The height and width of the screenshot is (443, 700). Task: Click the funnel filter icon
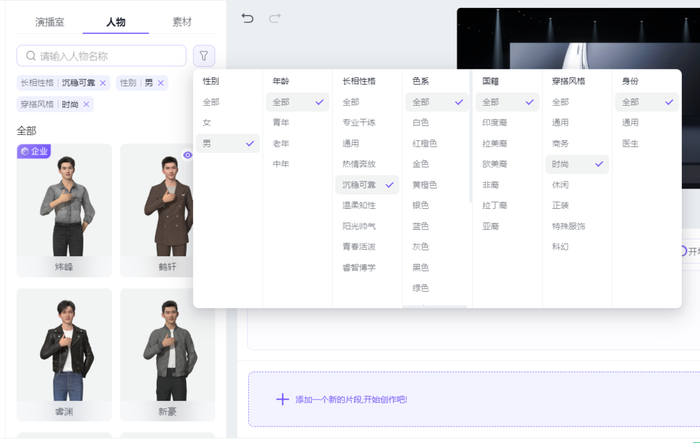coord(203,56)
